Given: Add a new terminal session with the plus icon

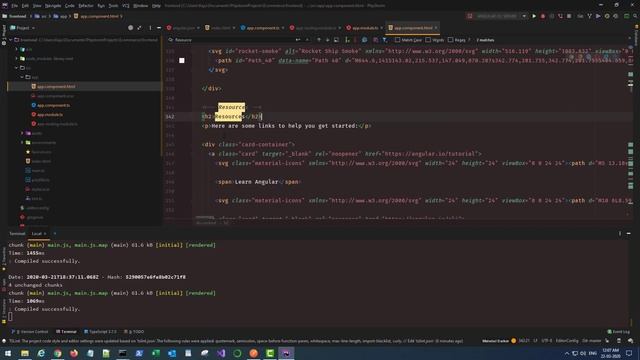Looking at the screenshot, I should point(55,233).
